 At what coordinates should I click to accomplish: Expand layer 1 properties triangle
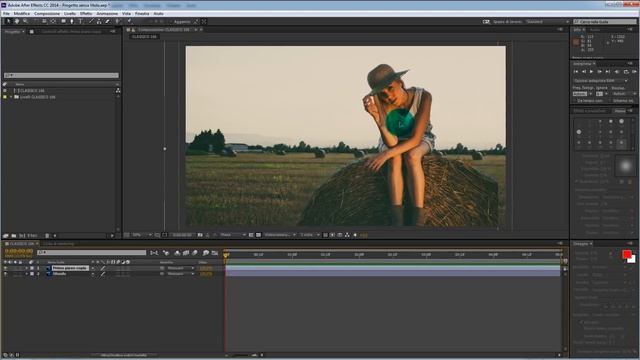[27, 268]
